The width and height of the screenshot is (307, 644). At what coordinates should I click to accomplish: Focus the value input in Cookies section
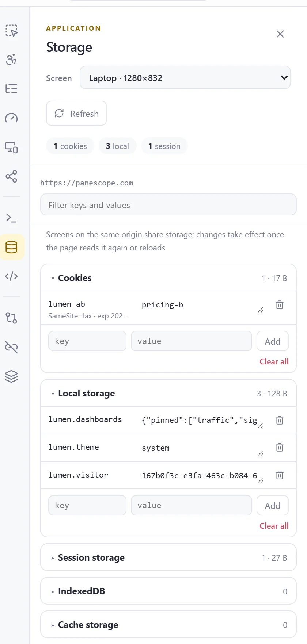click(x=192, y=341)
